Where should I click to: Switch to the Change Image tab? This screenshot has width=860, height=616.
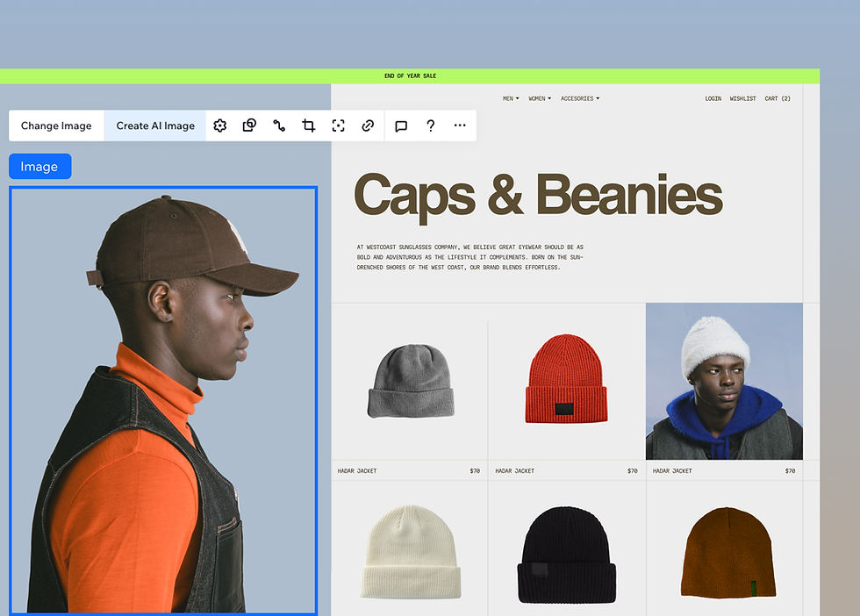55,125
